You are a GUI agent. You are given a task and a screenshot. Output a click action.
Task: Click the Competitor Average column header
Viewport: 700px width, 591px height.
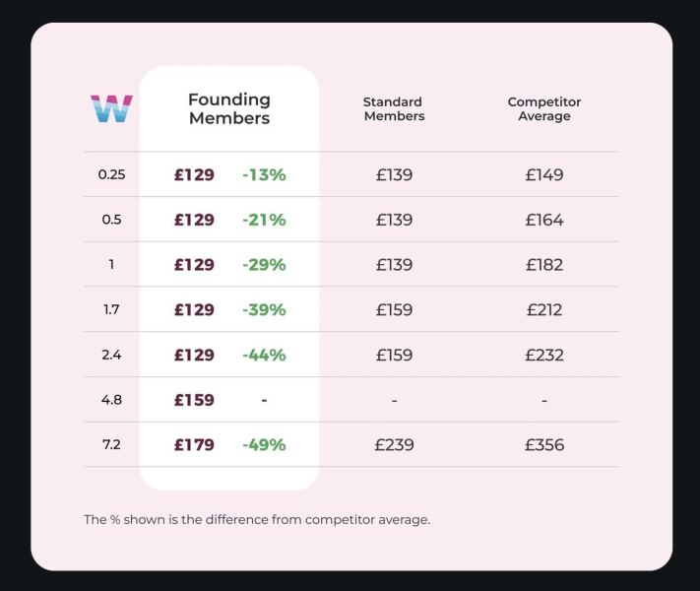click(x=544, y=108)
